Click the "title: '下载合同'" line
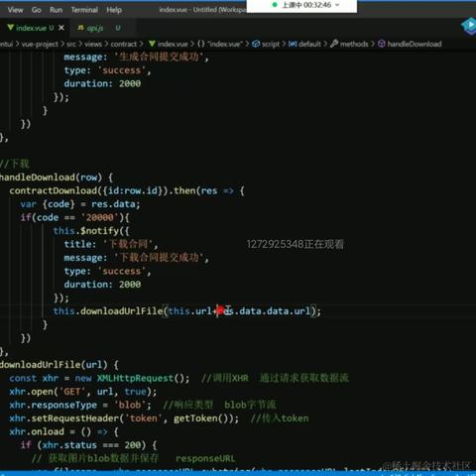The width and height of the screenshot is (476, 476). pos(111,244)
